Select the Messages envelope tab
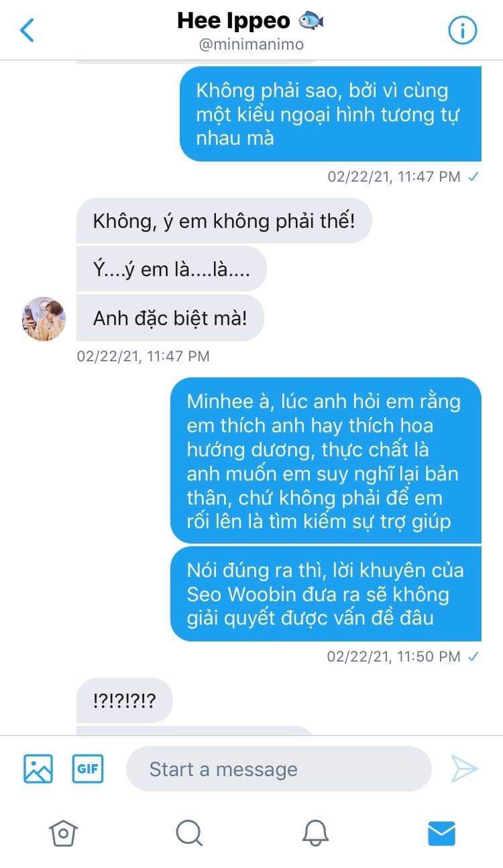The image size is (503, 868). [x=441, y=833]
